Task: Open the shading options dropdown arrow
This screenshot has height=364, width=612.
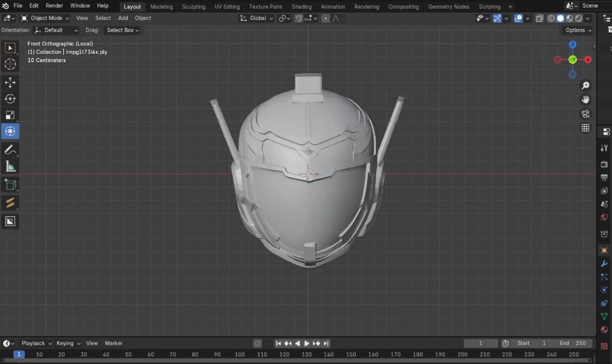Action: point(588,18)
